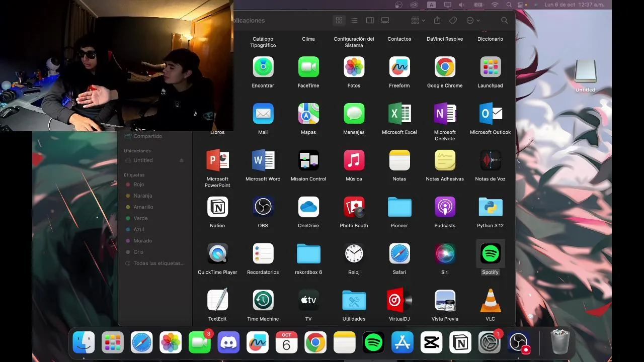Screen dimensions: 644x362
Task: Open the OneDrive app
Action: 308,207
